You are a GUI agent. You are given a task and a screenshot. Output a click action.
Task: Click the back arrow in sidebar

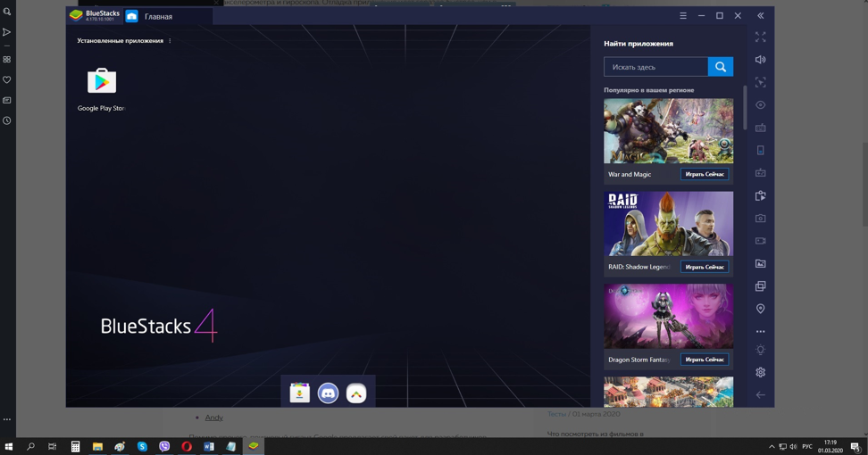(760, 394)
